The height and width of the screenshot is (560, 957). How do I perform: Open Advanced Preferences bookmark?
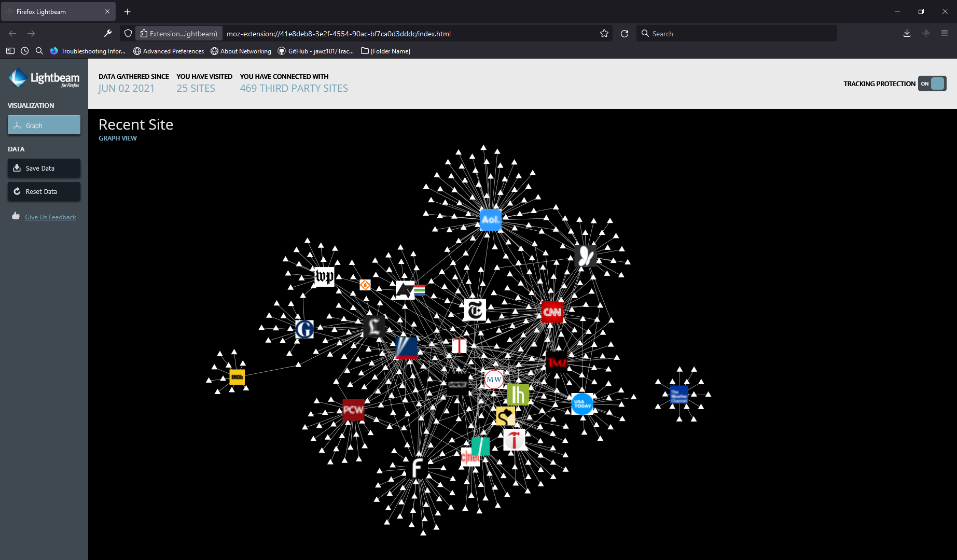(x=169, y=51)
